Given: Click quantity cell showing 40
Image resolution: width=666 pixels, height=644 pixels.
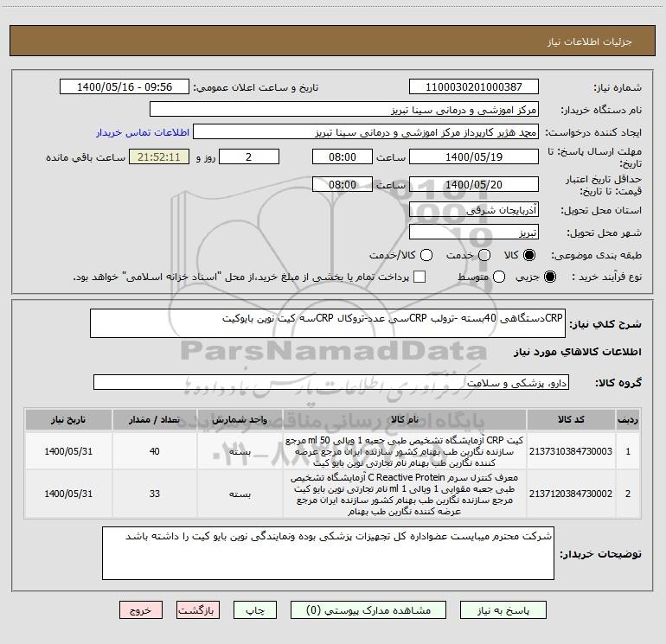Looking at the screenshot, I should (154, 451).
